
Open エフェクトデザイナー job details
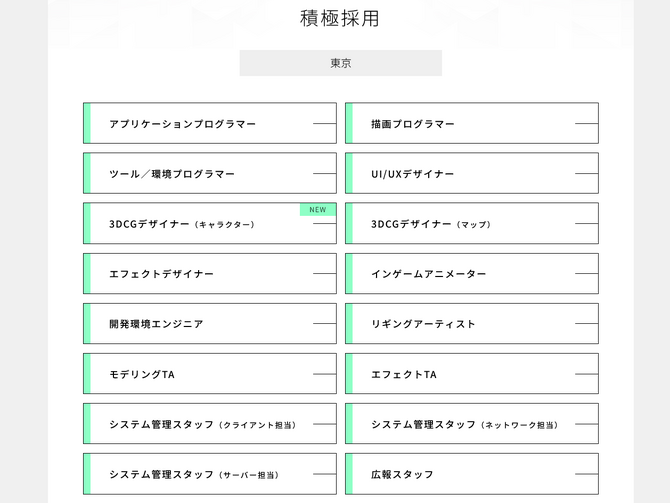point(209,274)
